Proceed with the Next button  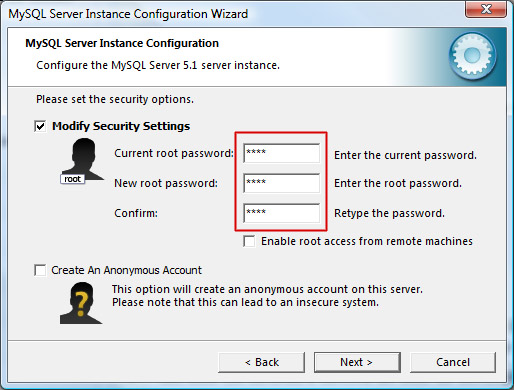[357, 362]
